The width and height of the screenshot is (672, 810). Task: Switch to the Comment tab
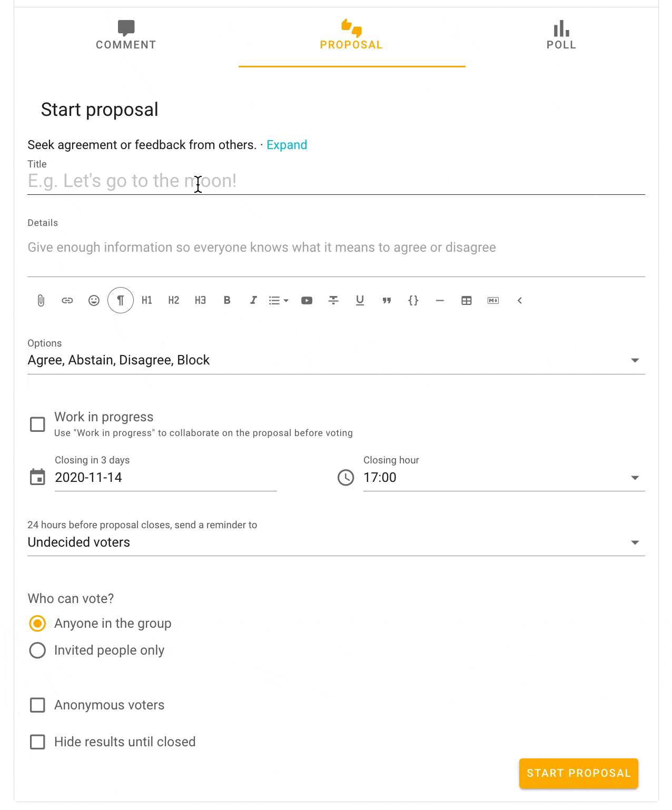click(x=126, y=36)
